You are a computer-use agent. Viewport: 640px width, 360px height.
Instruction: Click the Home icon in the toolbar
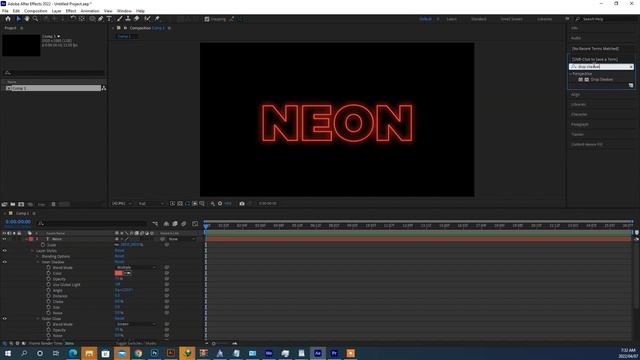8,19
